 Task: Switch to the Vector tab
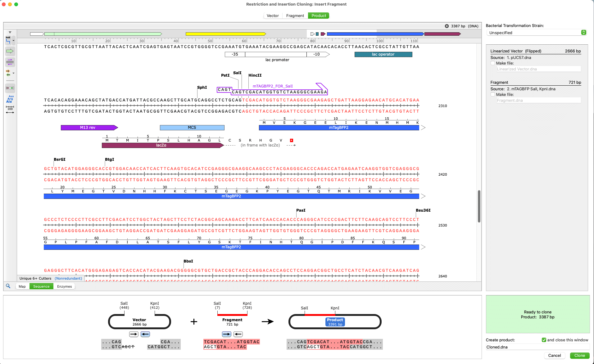tap(272, 16)
